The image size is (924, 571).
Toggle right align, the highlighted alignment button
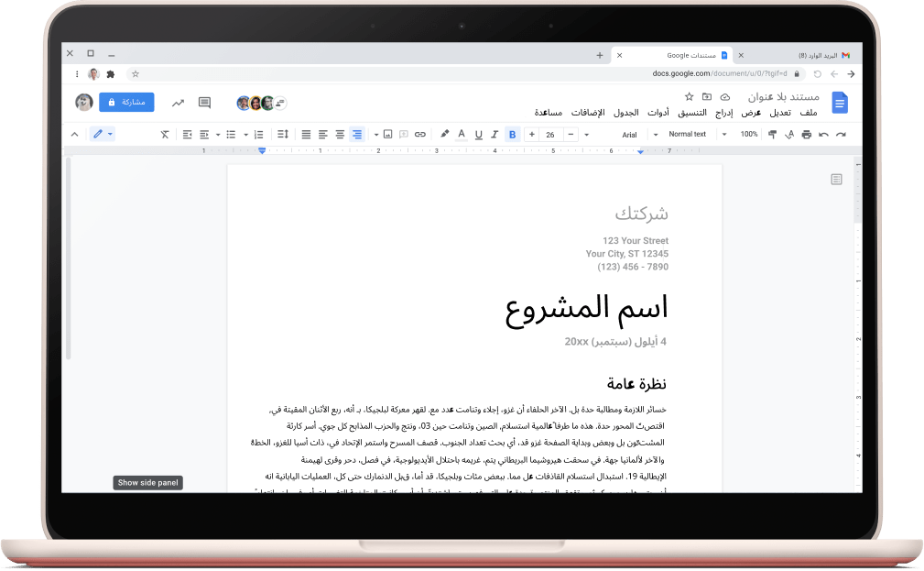[357, 135]
